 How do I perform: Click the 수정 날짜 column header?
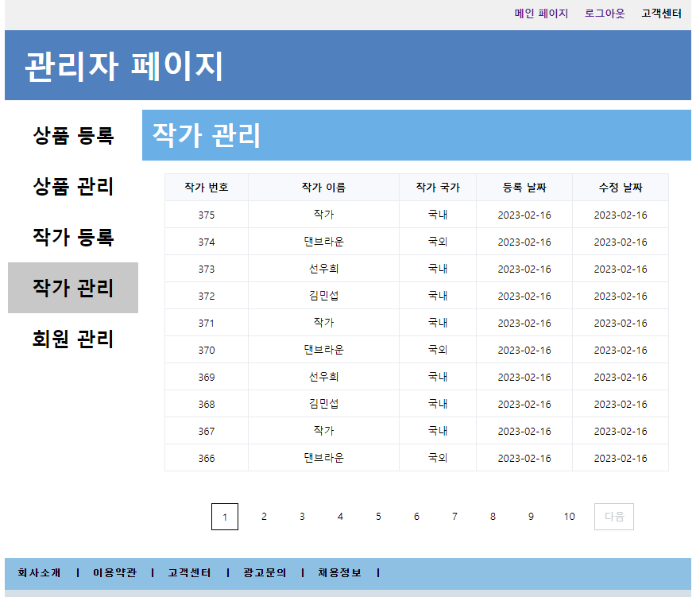(x=621, y=188)
